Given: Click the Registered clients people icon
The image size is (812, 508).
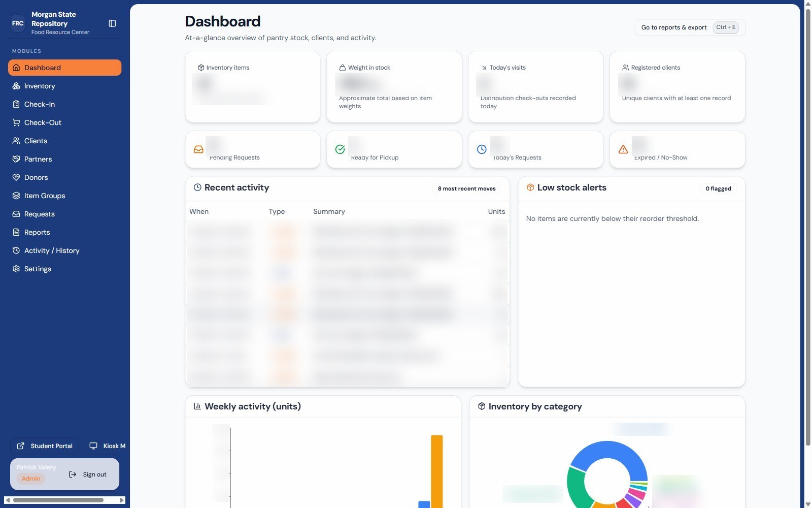Looking at the screenshot, I should pyautogui.click(x=626, y=68).
